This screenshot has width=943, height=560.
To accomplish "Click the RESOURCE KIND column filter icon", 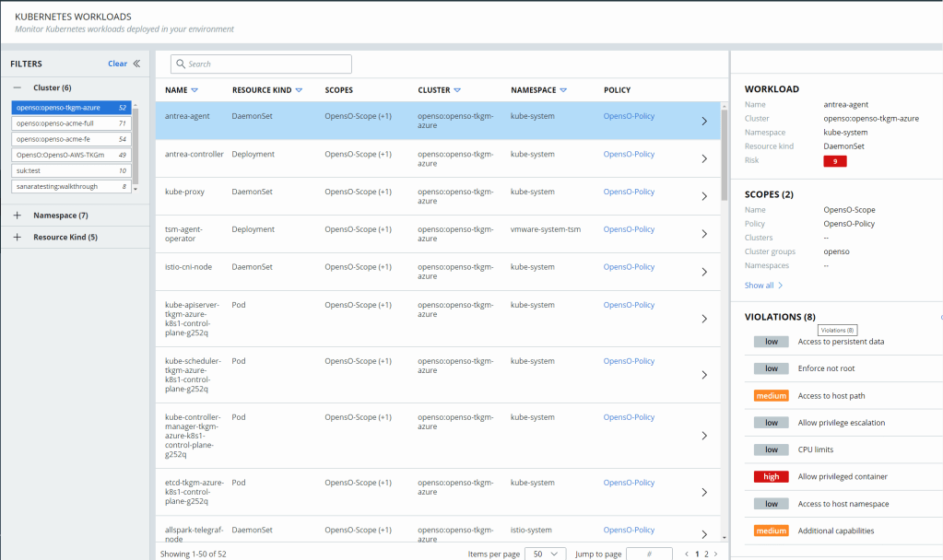I will click(x=299, y=90).
